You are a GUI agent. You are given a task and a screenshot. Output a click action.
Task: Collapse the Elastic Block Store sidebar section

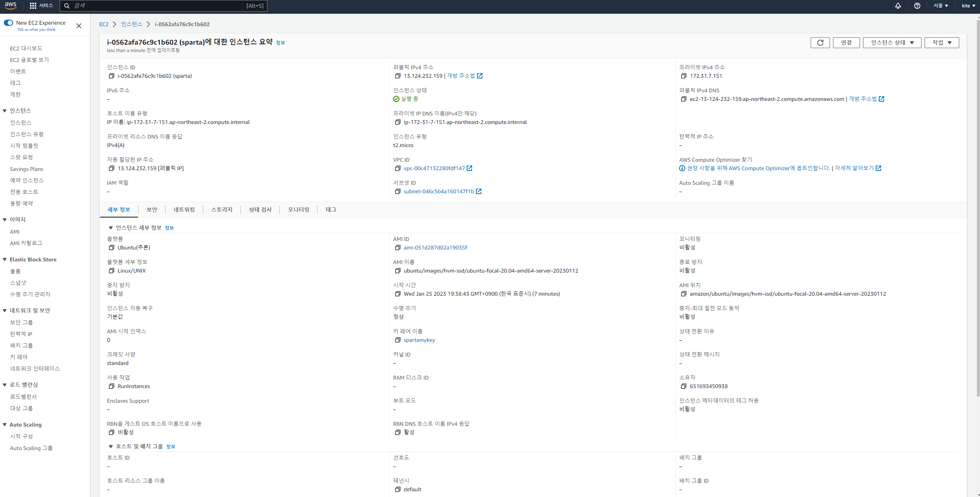tap(5, 260)
